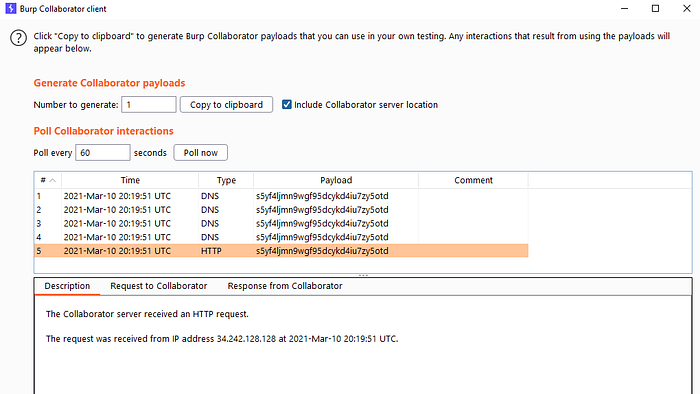
Task: Click the help question mark icon
Action: click(x=18, y=38)
